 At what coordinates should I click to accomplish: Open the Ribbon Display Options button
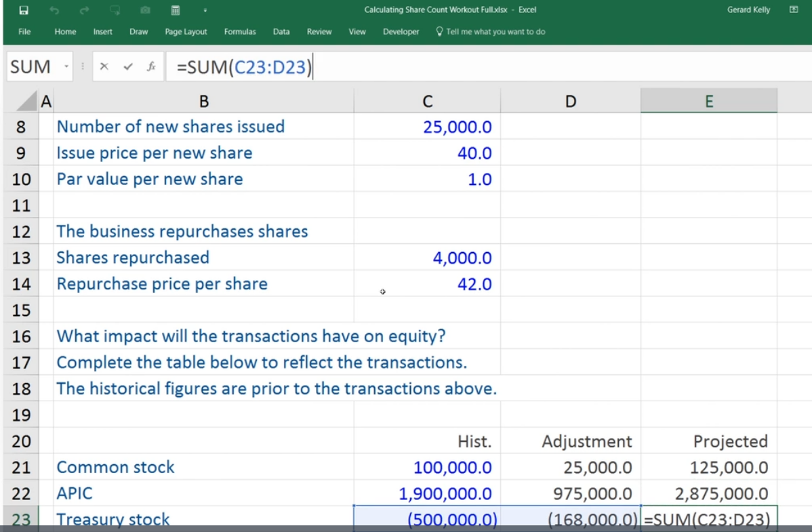coord(793,9)
